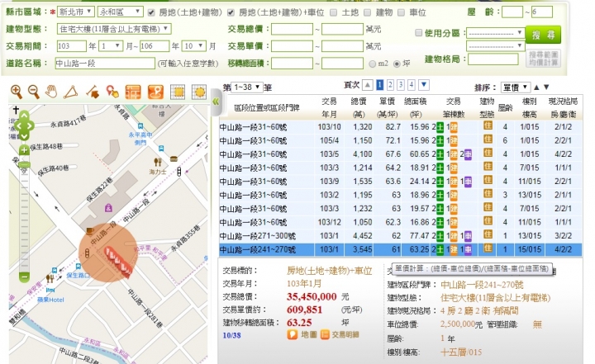Screen dimensions: 595x364
Task: Click the land badge in 105/4 row
Action: tap(440, 140)
